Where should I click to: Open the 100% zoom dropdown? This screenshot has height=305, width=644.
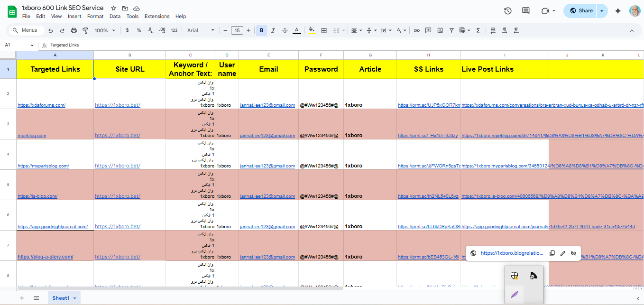[x=105, y=30]
